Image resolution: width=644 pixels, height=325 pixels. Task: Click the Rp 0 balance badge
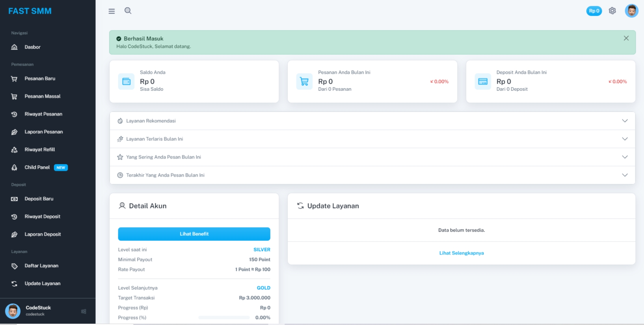coord(594,11)
